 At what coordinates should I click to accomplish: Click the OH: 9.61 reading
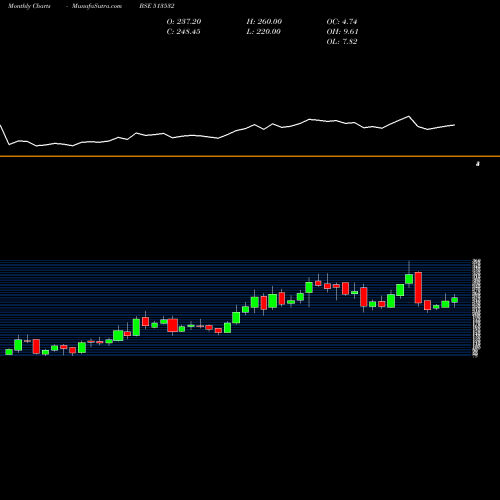(342, 32)
